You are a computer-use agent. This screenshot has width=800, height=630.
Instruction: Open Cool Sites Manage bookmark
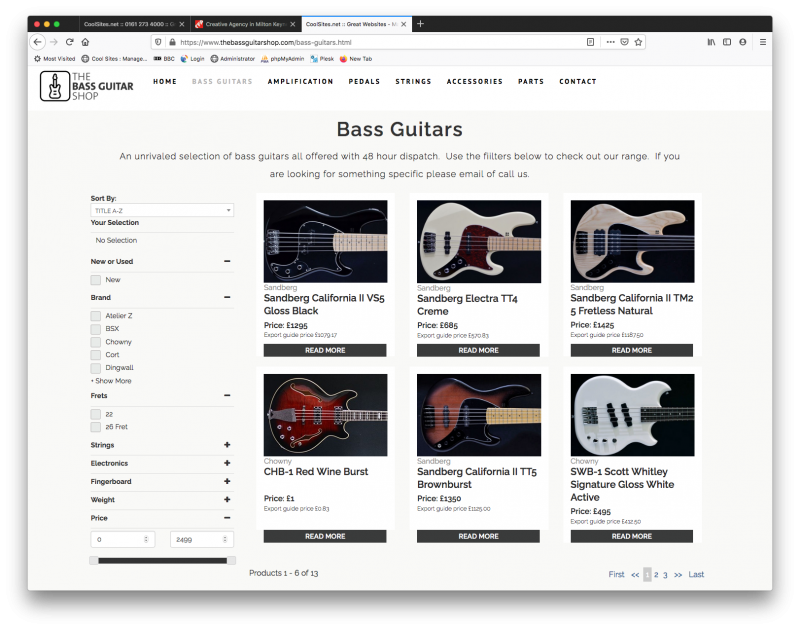(x=114, y=59)
